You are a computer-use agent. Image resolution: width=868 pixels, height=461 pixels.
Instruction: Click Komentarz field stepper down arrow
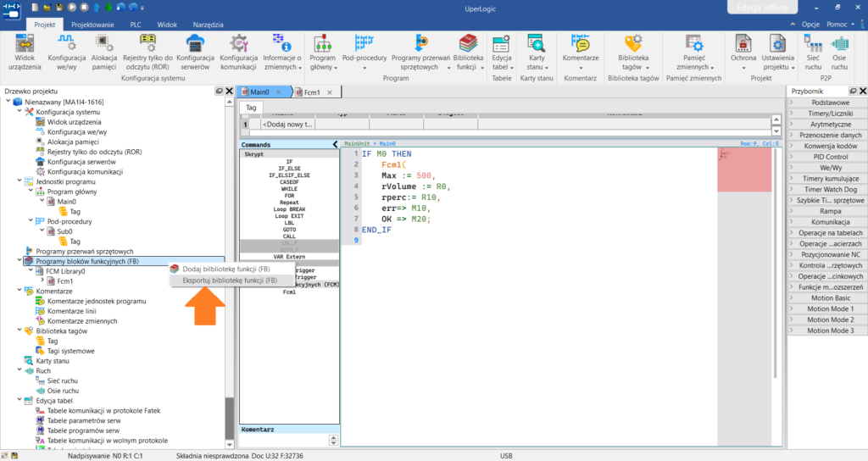pyautogui.click(x=333, y=442)
